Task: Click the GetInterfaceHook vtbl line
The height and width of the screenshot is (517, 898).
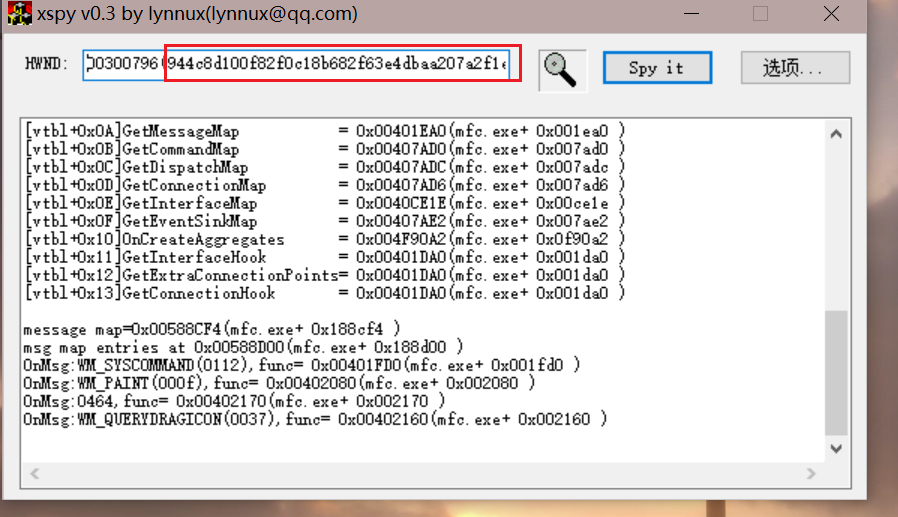Action: point(324,257)
